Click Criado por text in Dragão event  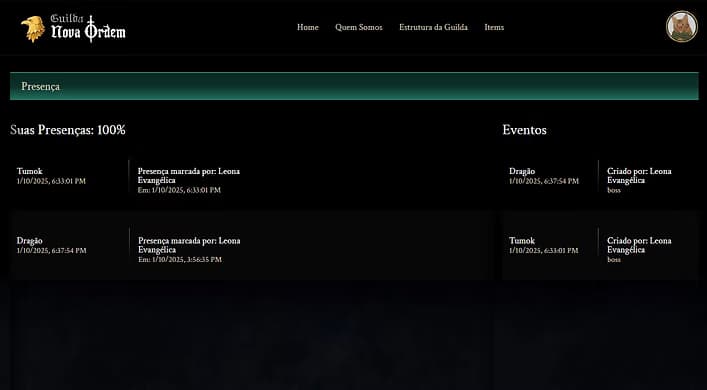[x=639, y=176]
